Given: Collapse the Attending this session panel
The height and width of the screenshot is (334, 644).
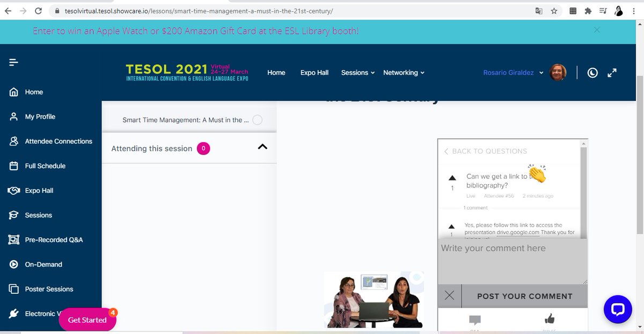Looking at the screenshot, I should point(262,147).
